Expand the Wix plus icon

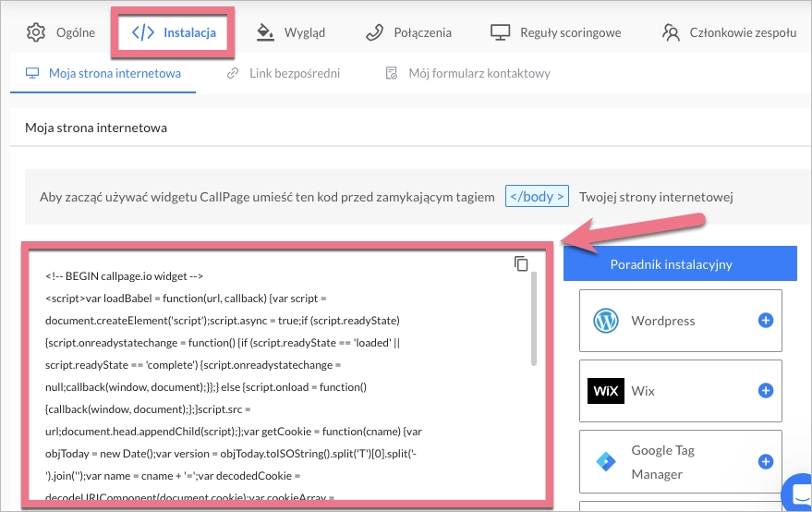(x=765, y=391)
